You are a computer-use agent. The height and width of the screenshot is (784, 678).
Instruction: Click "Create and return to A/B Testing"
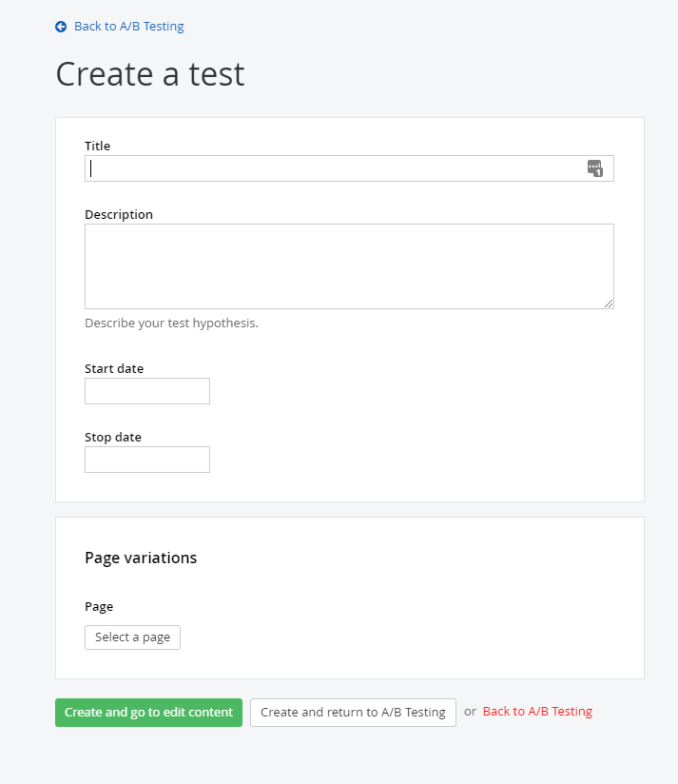pos(353,712)
